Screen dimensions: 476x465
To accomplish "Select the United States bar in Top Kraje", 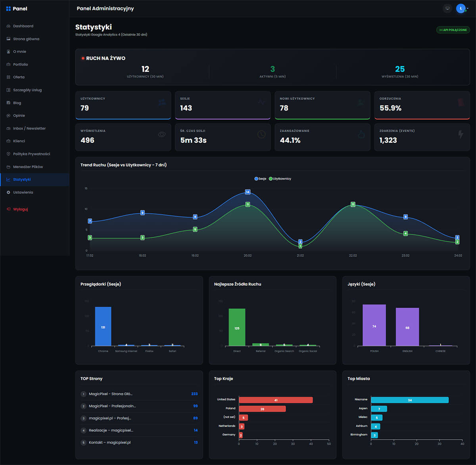I will pyautogui.click(x=276, y=400).
